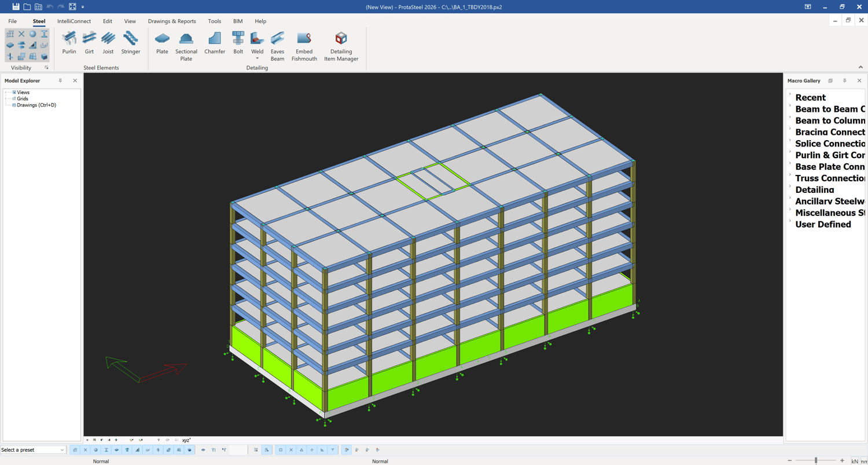Switch to the BIM ribbon tab
Screen dimensions: 868x465
click(238, 21)
